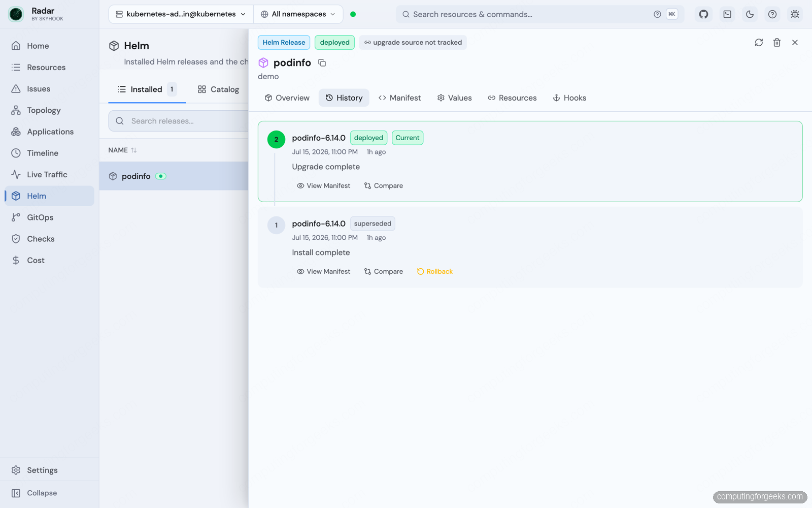Open Live Traffic view
Screen dimensions: 812x508
pos(49,174)
